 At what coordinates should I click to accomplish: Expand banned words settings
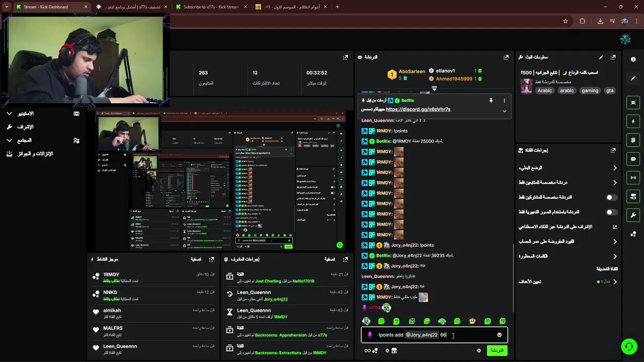(568, 256)
